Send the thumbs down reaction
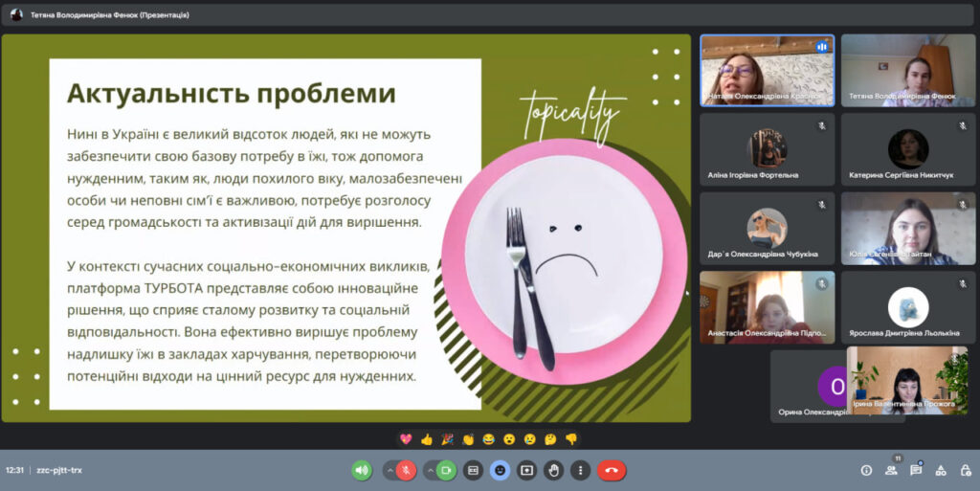The height and width of the screenshot is (491, 980). click(571, 439)
